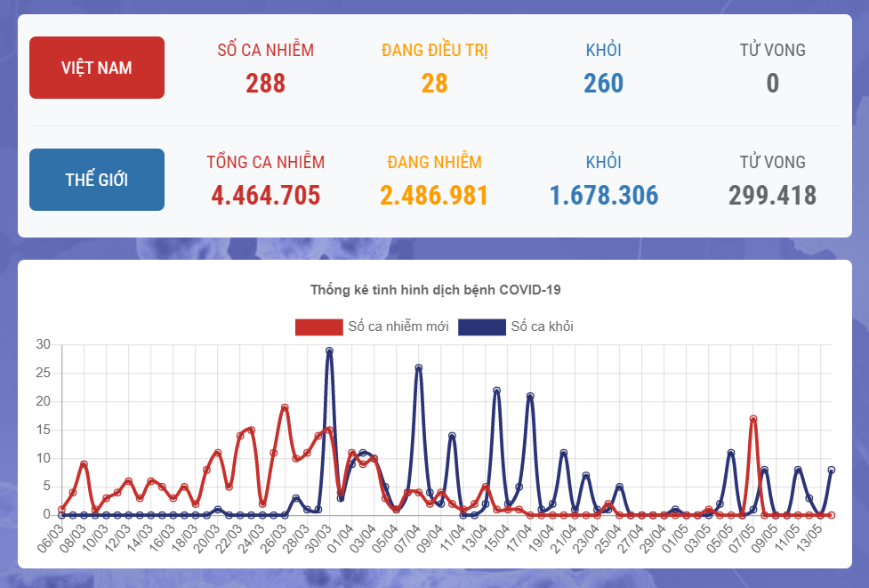869x588 pixels.
Task: Click the chart title 'Thống kê tình hình dịch bệnh COVID-19'
Action: [x=435, y=290]
